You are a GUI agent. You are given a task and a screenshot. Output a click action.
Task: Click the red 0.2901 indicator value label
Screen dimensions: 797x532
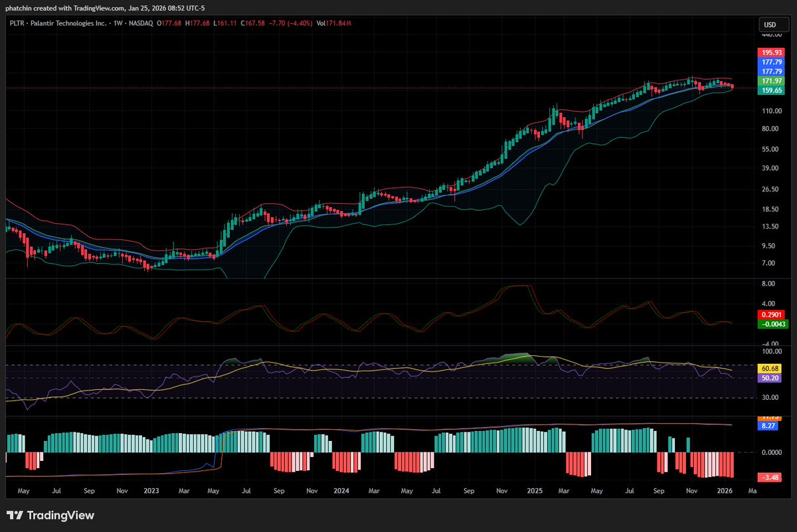point(770,315)
